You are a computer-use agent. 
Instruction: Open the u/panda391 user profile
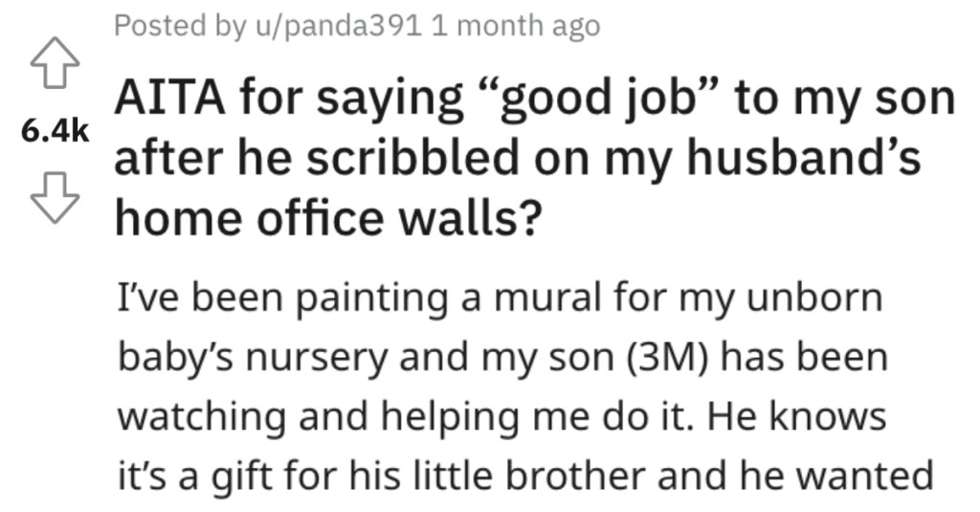[x=338, y=26]
